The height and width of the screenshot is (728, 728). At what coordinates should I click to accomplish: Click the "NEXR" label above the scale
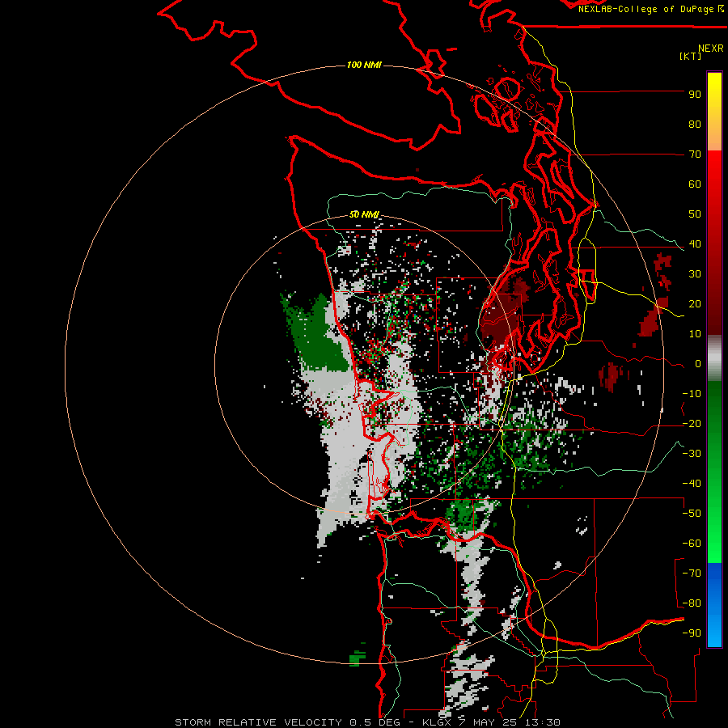point(711,49)
